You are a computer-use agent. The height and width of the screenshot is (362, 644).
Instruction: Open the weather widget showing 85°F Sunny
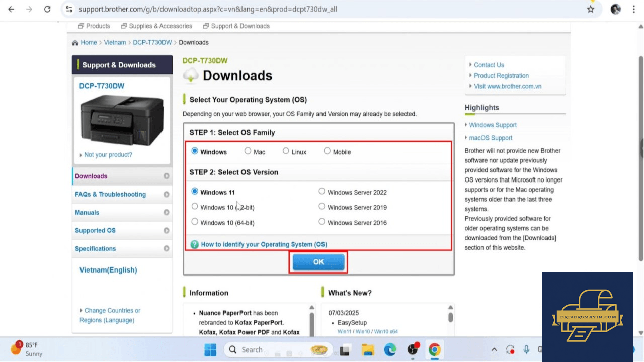pyautogui.click(x=27, y=349)
